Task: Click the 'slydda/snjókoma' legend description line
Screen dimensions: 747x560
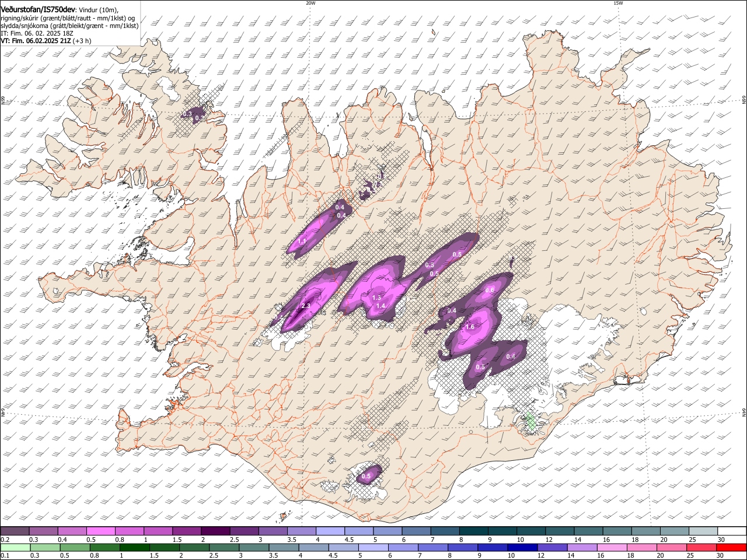Action: (69, 26)
